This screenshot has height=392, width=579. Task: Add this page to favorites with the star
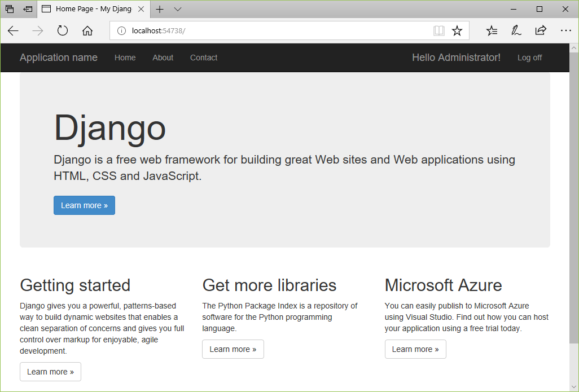pyautogui.click(x=458, y=30)
